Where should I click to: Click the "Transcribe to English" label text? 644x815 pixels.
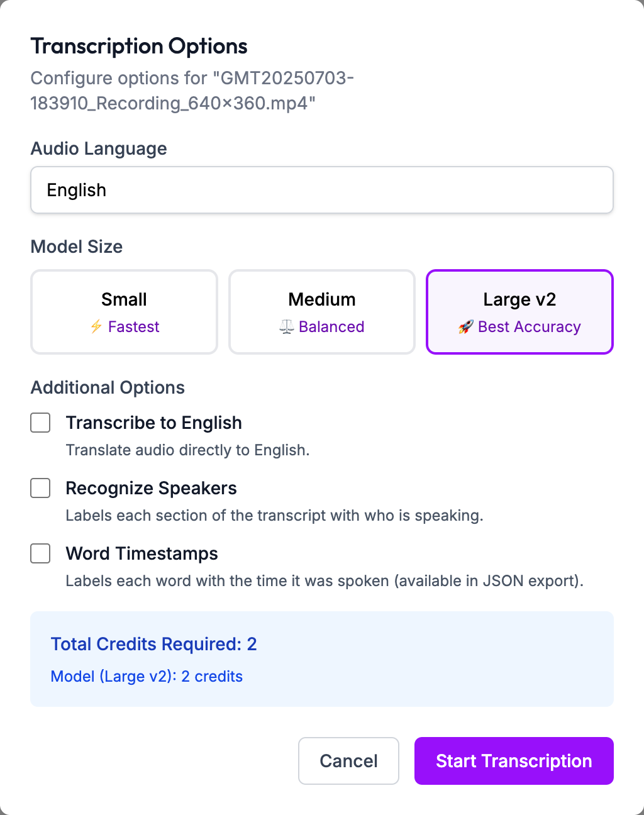click(x=154, y=423)
